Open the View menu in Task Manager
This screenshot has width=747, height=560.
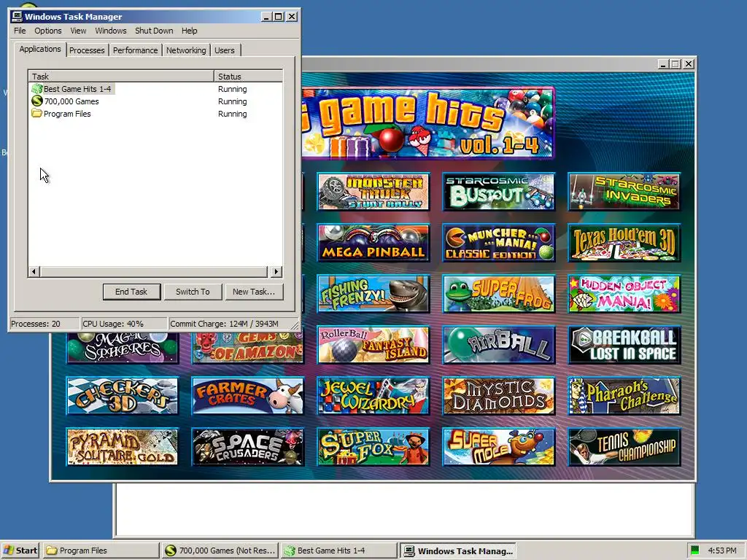[78, 31]
